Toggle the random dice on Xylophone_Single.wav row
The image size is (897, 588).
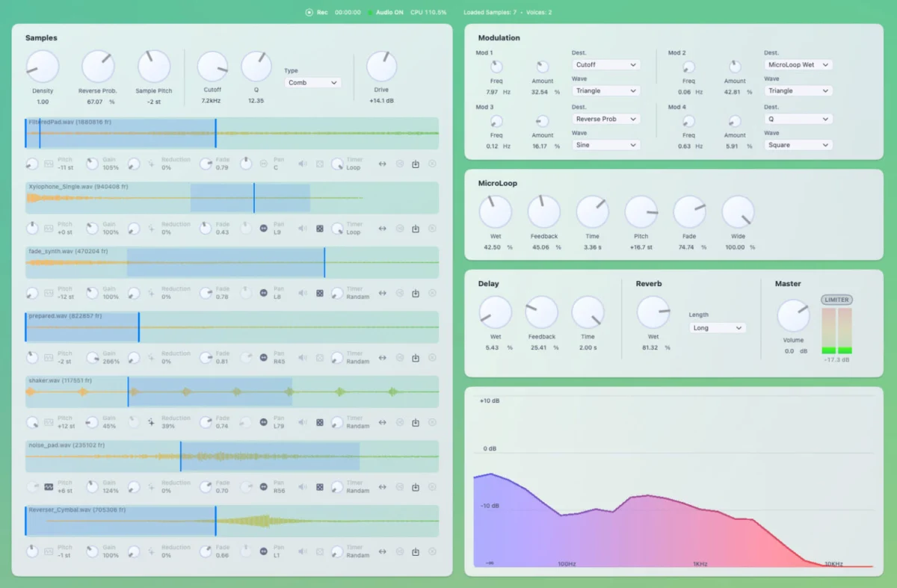pos(320,229)
